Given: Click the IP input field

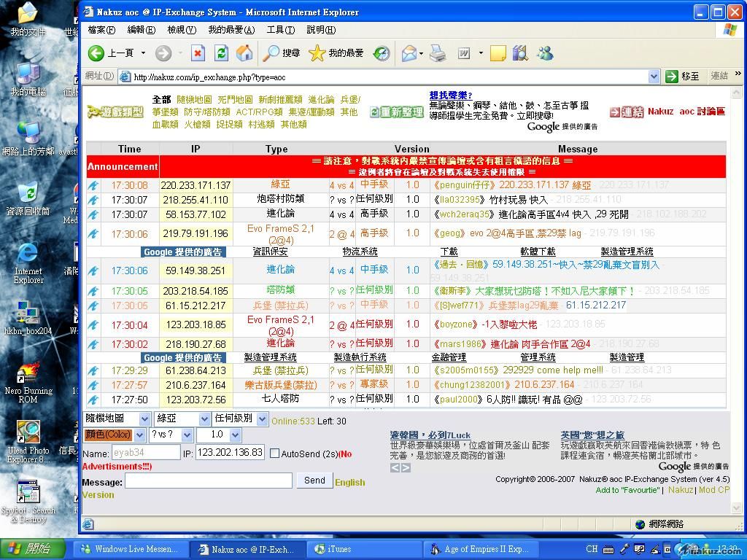Looking at the screenshot, I should [230, 452].
